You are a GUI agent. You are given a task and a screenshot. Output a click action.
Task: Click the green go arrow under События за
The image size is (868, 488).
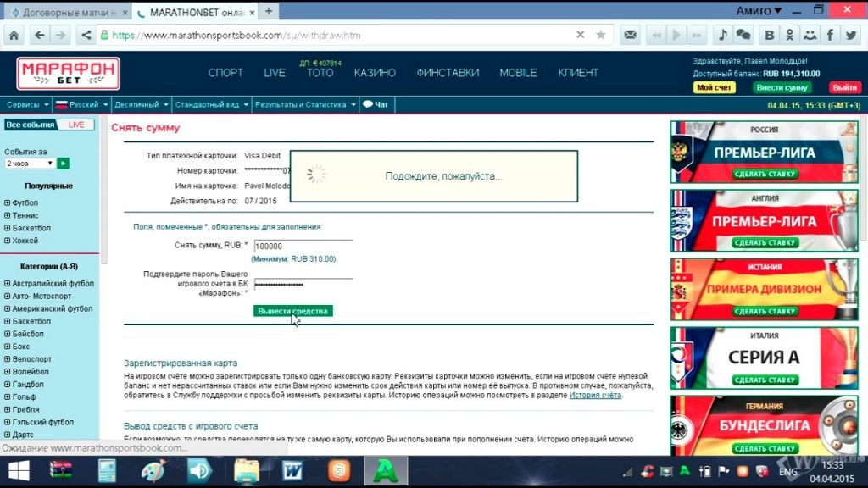(x=63, y=164)
